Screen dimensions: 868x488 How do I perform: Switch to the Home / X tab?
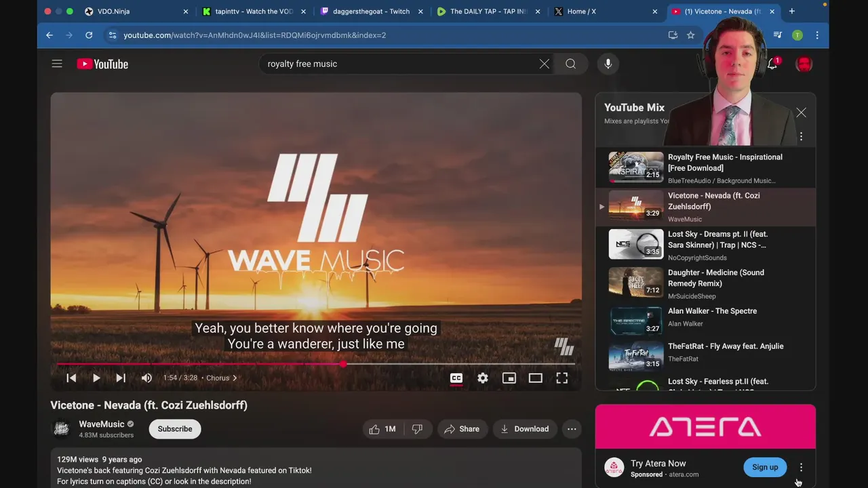606,12
